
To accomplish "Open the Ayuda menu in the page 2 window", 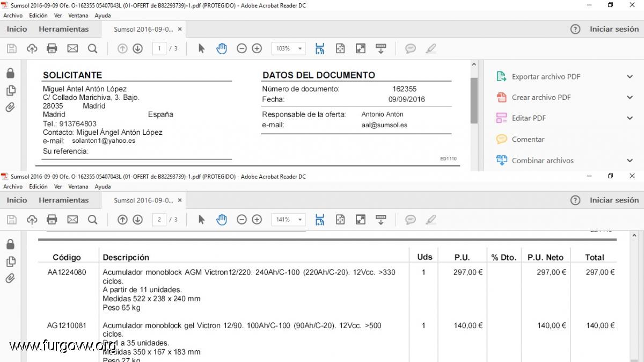I will [103, 186].
